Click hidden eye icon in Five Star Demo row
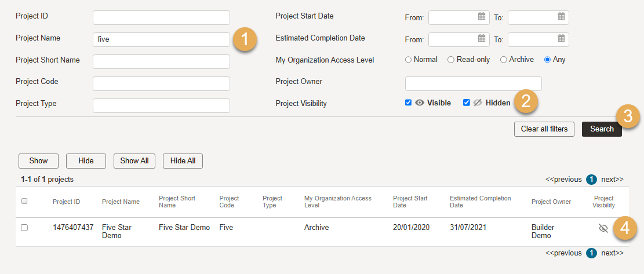Viewport: 644px width, 274px height. [x=603, y=228]
